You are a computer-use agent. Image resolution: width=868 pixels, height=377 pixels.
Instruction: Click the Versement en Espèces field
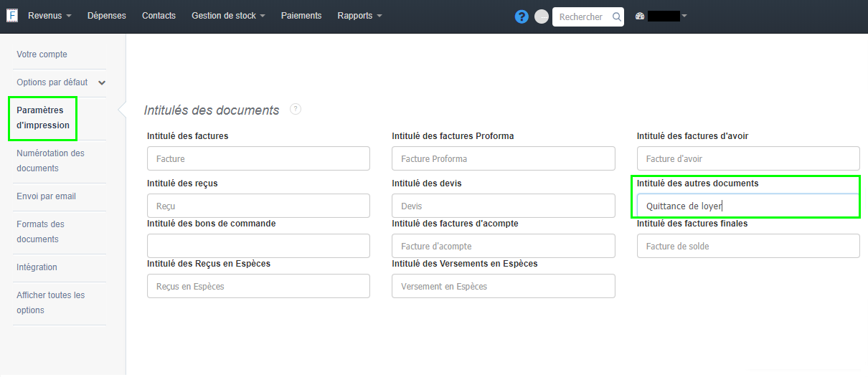coord(504,286)
